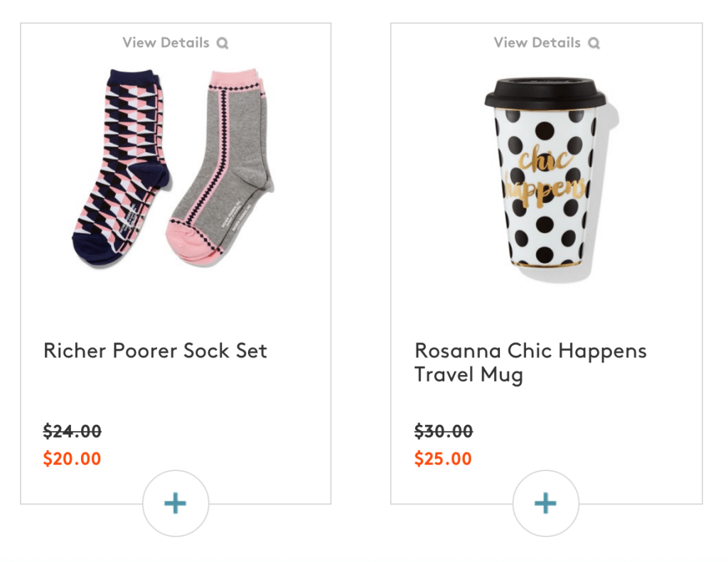728x562 pixels.
Task: Click the crossed-out $24.00 price
Action: 72,431
